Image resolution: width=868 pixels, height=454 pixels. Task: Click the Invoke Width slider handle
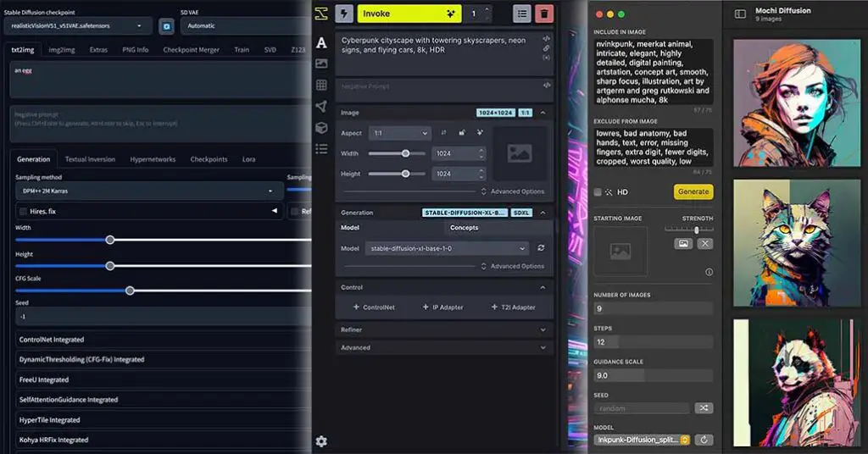pos(406,153)
